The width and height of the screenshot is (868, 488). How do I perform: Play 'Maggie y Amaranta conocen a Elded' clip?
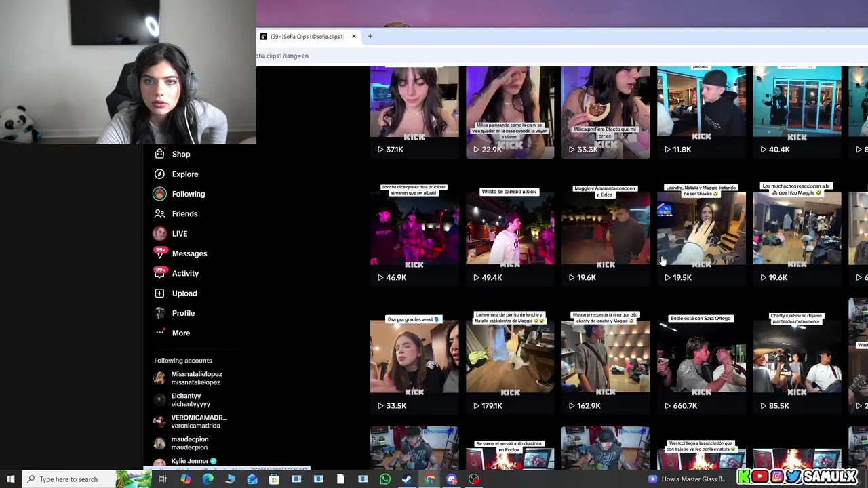point(606,234)
